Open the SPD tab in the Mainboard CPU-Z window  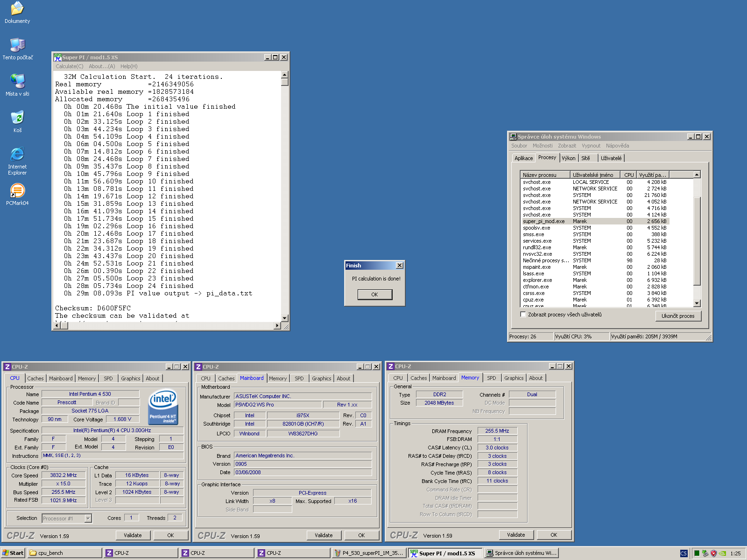point(299,378)
